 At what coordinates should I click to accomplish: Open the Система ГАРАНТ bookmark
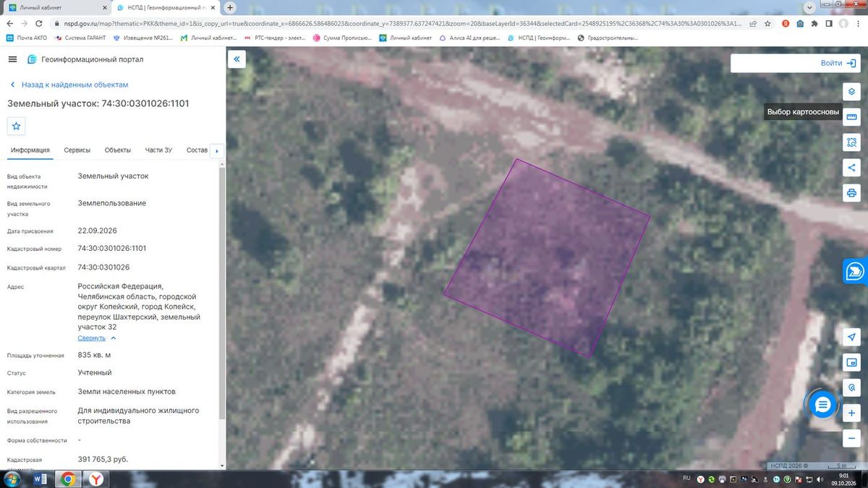[80, 38]
